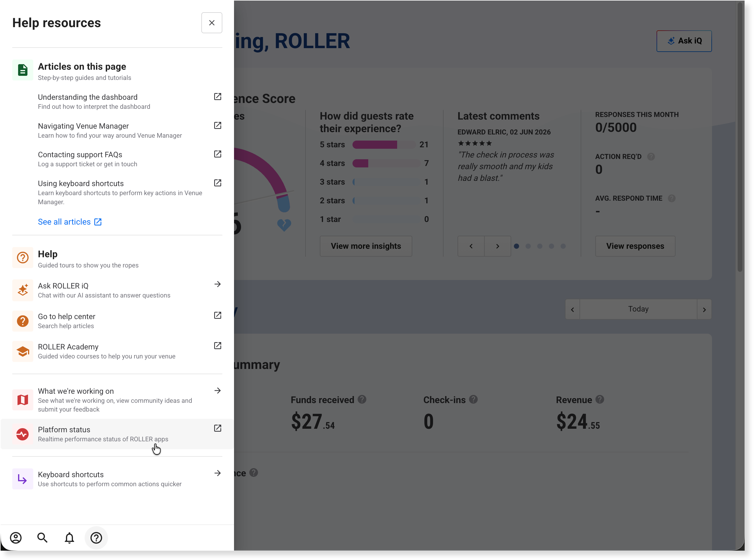Open What we're working on
754x560 pixels.
click(x=117, y=400)
